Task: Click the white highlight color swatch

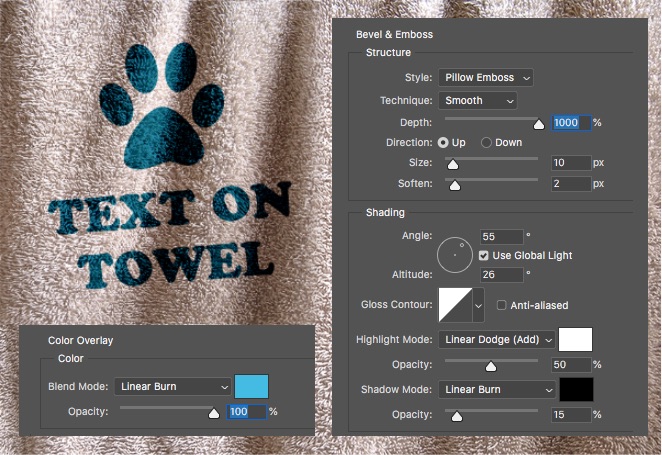Action: [576, 340]
